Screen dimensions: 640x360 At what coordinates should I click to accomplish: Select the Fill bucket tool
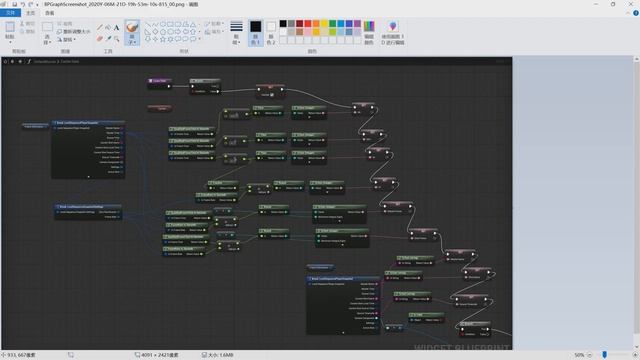click(108, 28)
